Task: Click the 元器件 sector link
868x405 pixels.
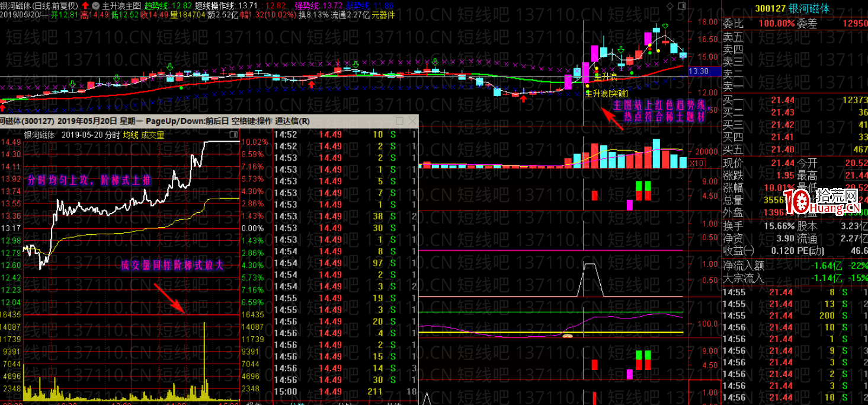Action: [383, 15]
